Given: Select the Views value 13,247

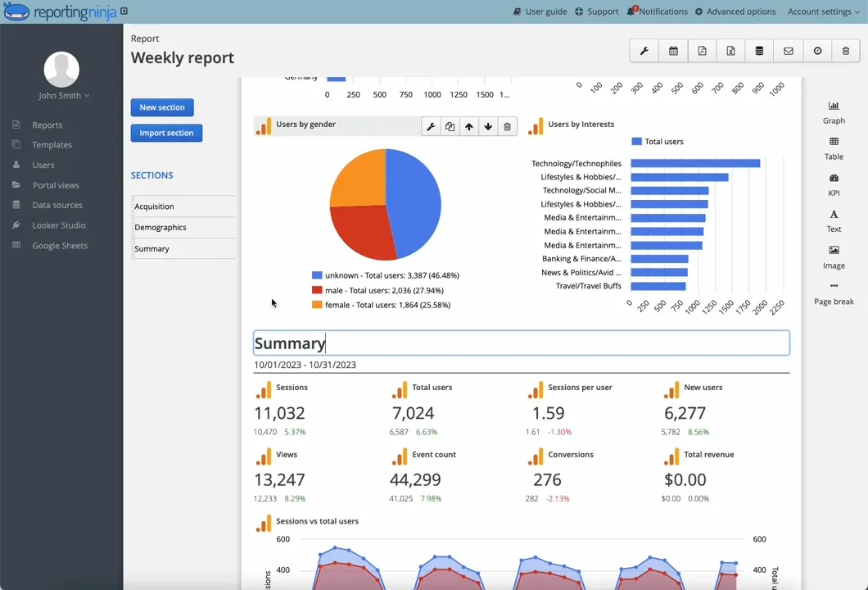Looking at the screenshot, I should [x=279, y=479].
